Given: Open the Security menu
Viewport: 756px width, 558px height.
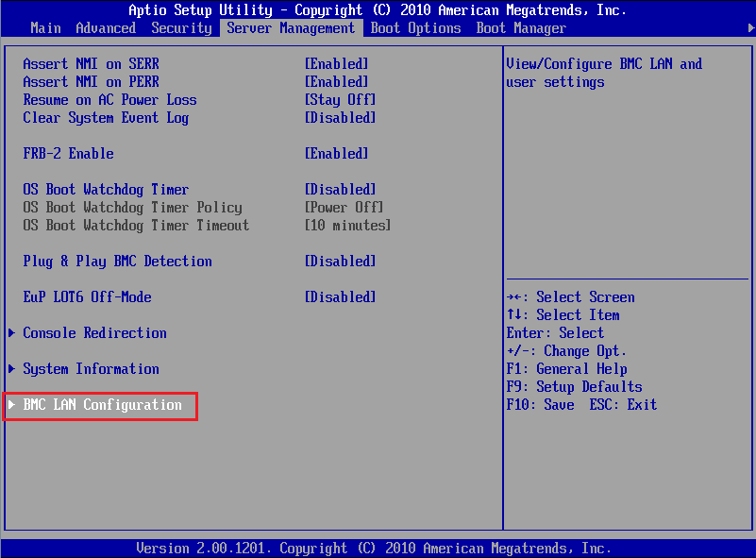Looking at the screenshot, I should click(181, 27).
